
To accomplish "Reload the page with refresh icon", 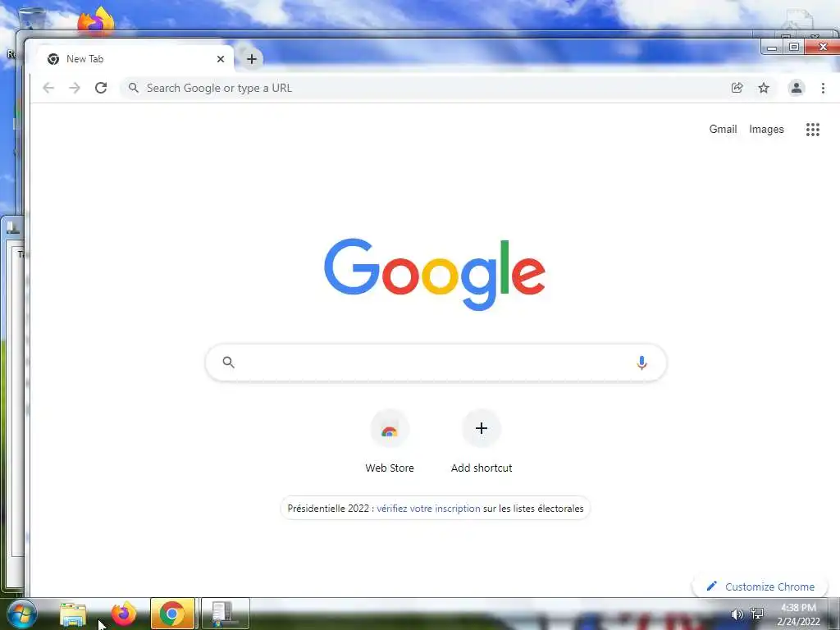I will tap(101, 88).
